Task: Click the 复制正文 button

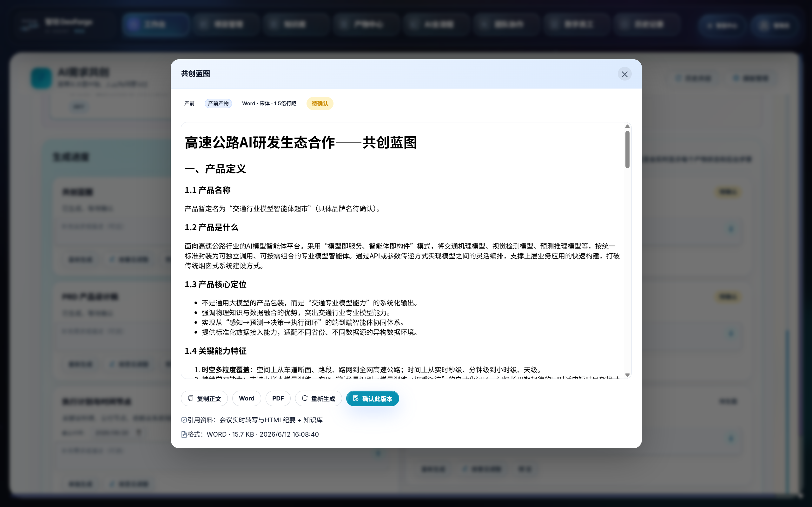Action: 204,398
